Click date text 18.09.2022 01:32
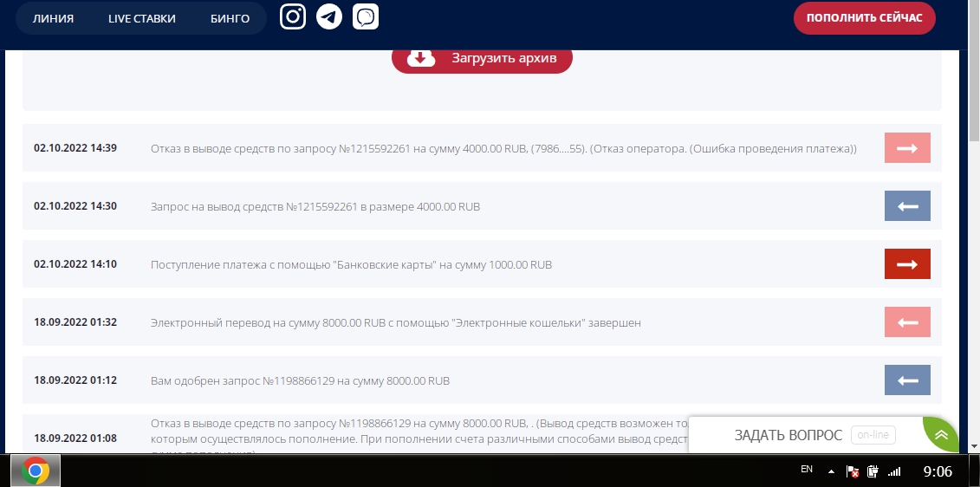 coord(75,322)
